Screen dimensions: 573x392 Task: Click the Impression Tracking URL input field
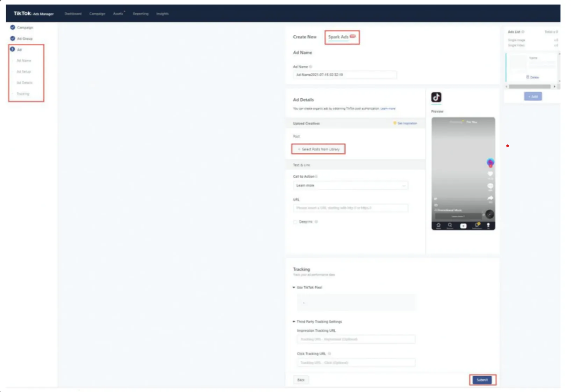tap(356, 339)
